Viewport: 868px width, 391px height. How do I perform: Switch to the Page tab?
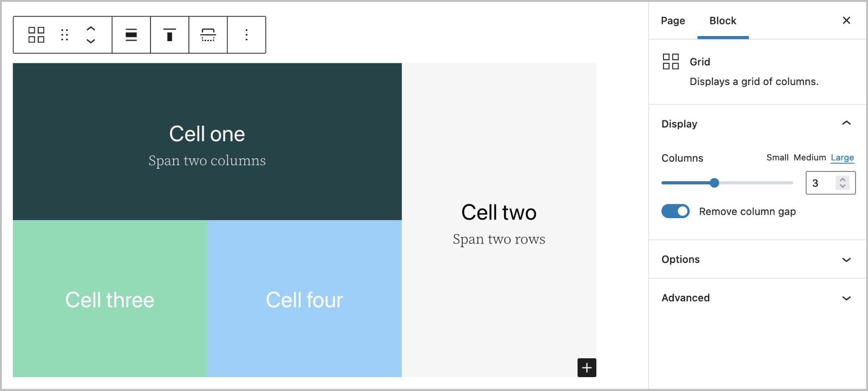tap(673, 21)
